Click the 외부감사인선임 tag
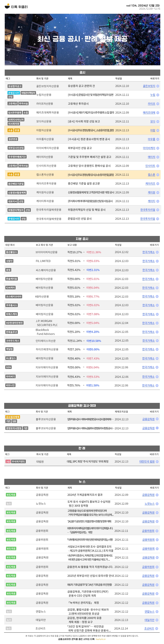164x644 pixels. pyautogui.click(x=16, y=148)
